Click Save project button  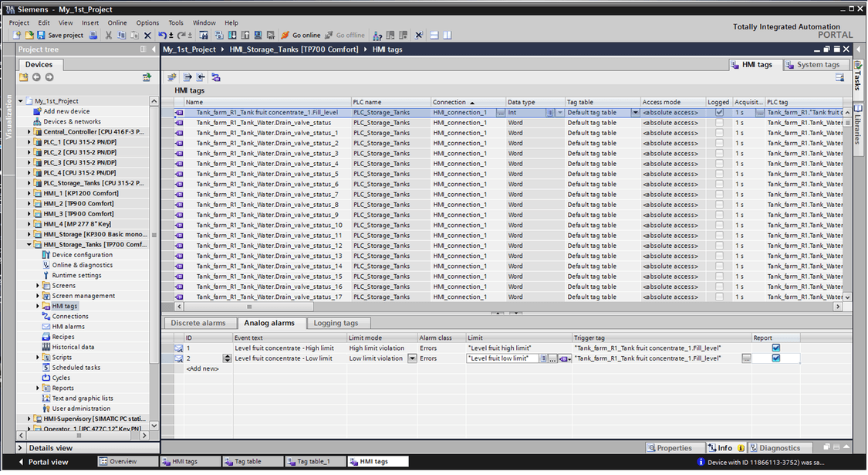60,35
